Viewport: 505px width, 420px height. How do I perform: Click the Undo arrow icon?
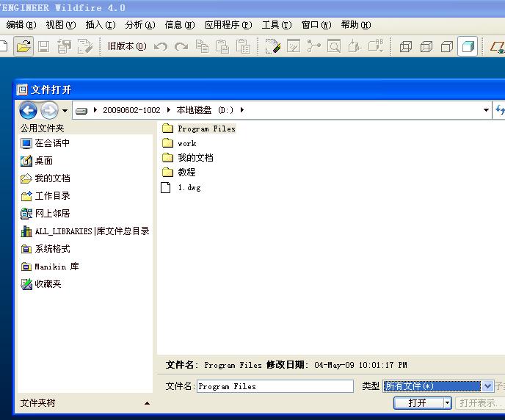pos(161,47)
